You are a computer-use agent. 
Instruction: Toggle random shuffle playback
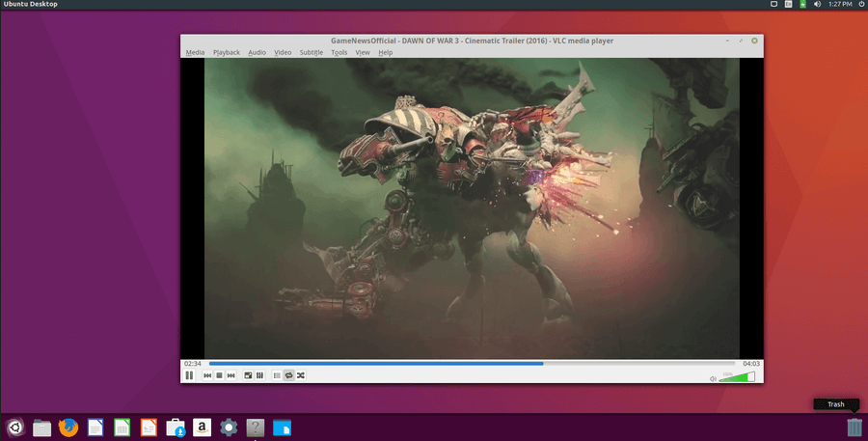300,375
